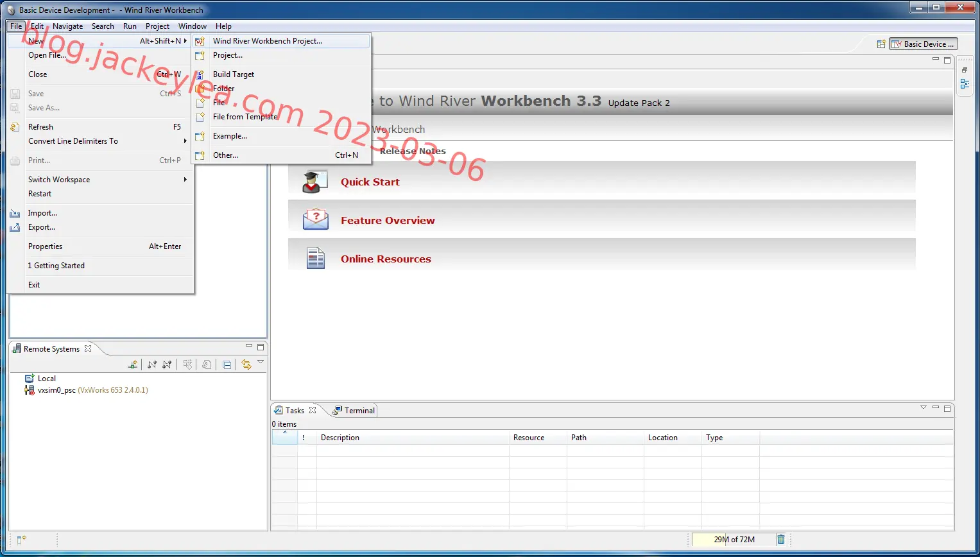Screen dimensions: 980x557
Task: Sort tasks by Resource column
Action: [x=538, y=438]
